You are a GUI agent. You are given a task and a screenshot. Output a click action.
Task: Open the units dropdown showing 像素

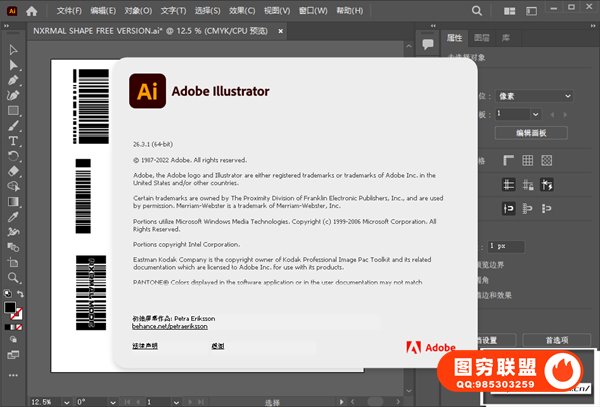[x=531, y=96]
